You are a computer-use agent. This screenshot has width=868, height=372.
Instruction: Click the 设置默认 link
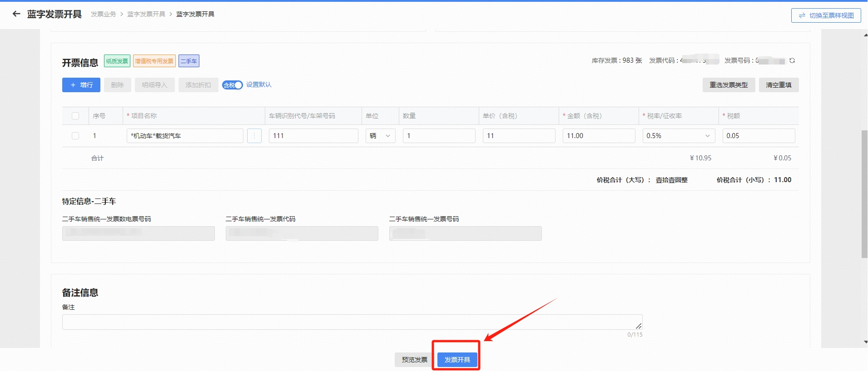tap(258, 85)
